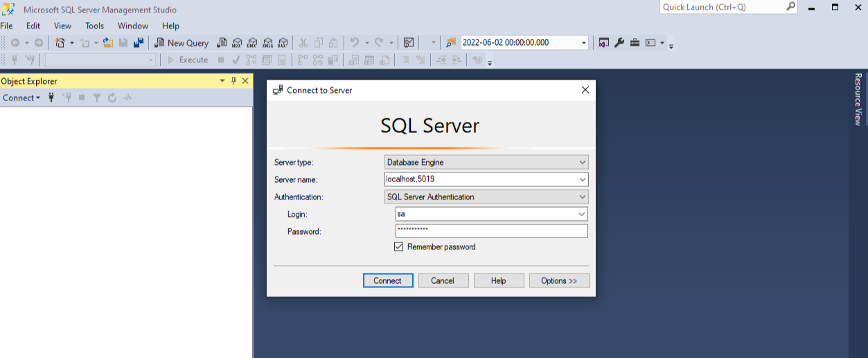Click the Quick Launch search box

[729, 7]
